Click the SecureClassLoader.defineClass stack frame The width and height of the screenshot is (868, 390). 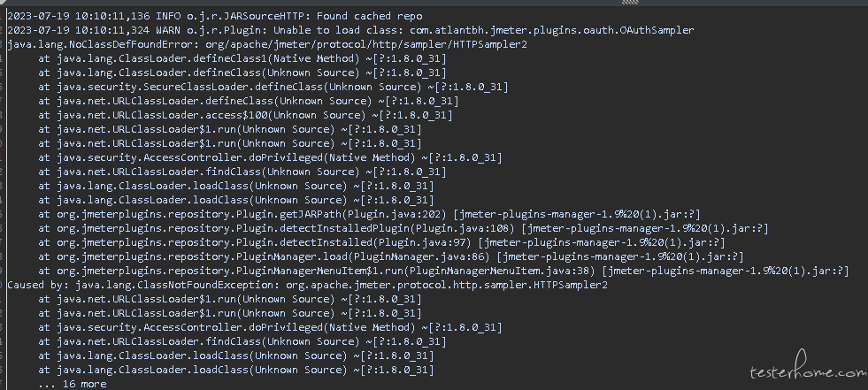273,87
